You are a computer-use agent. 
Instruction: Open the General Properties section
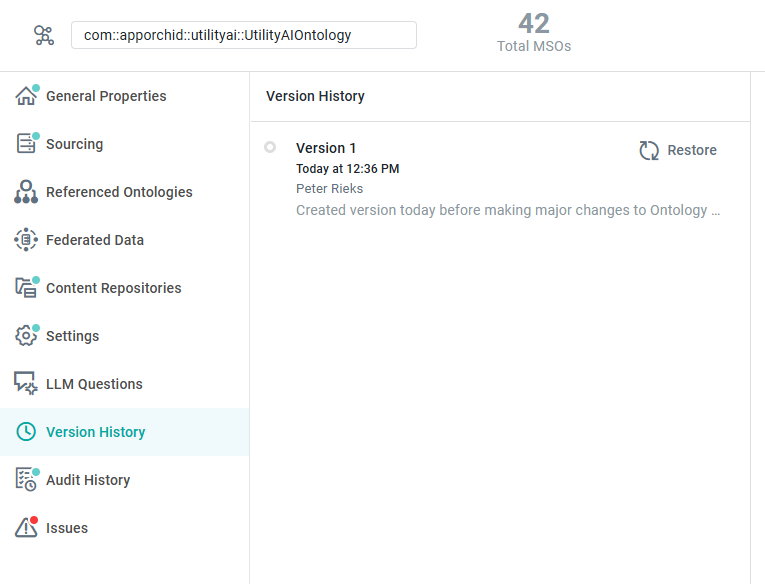[x=106, y=96]
